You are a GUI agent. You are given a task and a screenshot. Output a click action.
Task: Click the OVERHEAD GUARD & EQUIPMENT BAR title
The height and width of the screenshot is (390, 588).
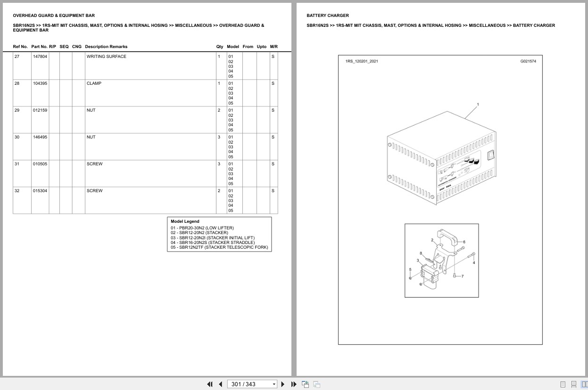(x=54, y=16)
